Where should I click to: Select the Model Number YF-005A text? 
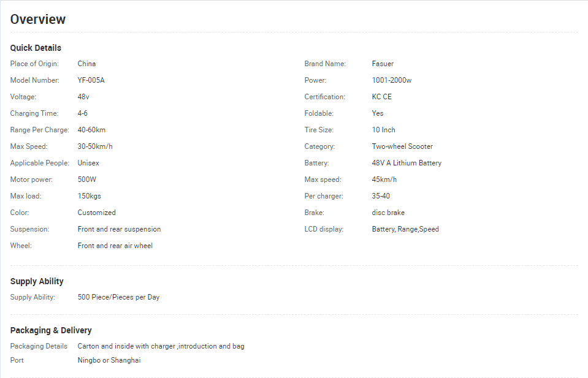[91, 80]
